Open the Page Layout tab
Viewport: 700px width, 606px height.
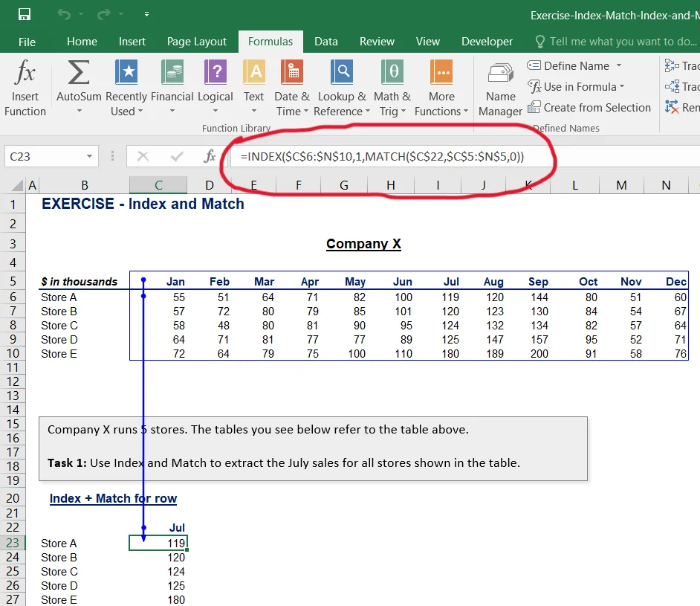point(197,42)
